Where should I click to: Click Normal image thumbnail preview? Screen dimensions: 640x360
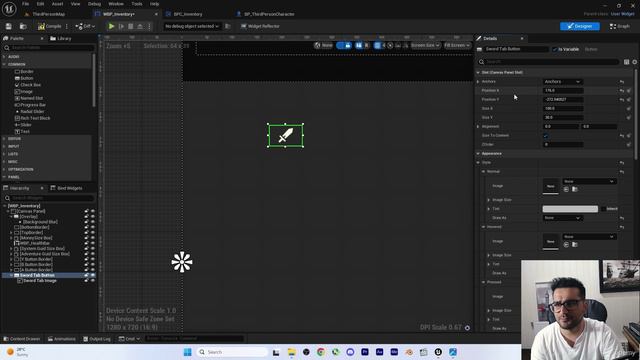(x=550, y=186)
